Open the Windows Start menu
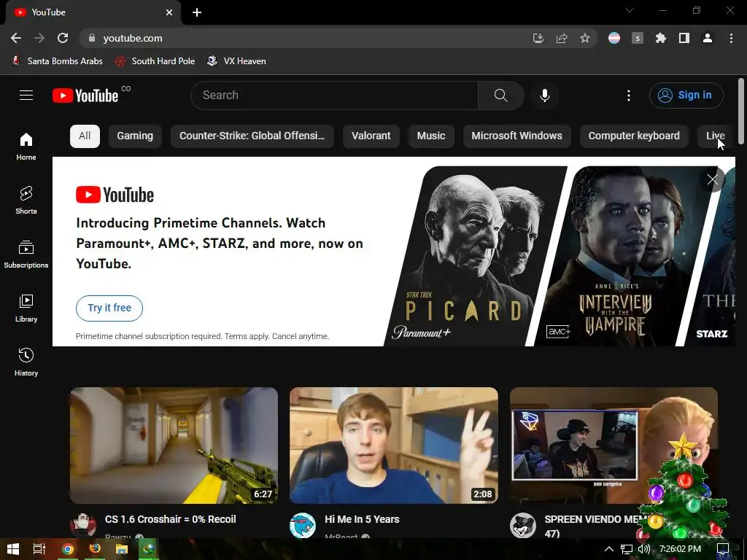The height and width of the screenshot is (560, 747). (13, 549)
